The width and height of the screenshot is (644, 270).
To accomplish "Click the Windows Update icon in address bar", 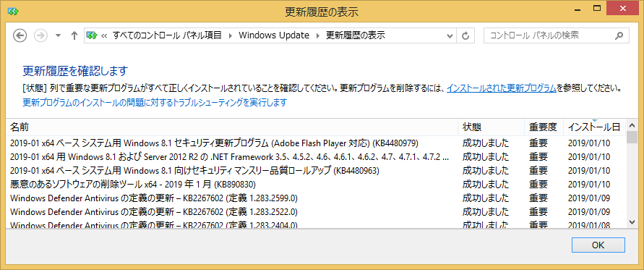I will [91, 35].
